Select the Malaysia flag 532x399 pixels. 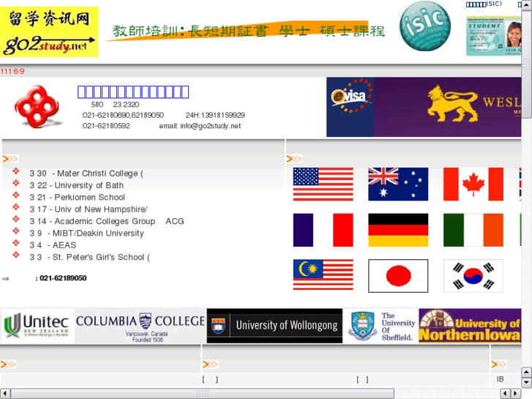coord(323,275)
